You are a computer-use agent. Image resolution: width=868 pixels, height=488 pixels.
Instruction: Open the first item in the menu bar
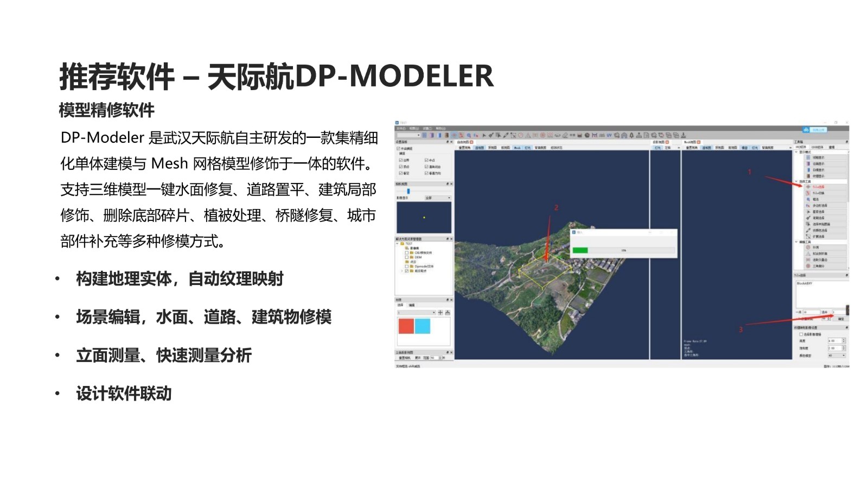tap(400, 129)
